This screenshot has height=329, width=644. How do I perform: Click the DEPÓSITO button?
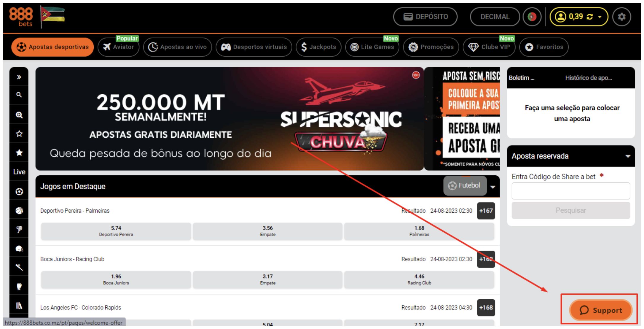pos(425,17)
